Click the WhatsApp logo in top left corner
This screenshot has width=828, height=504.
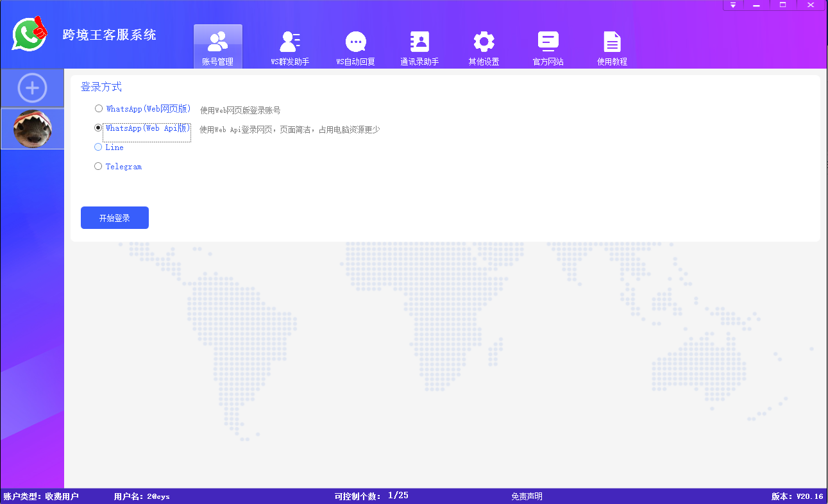coord(29,33)
